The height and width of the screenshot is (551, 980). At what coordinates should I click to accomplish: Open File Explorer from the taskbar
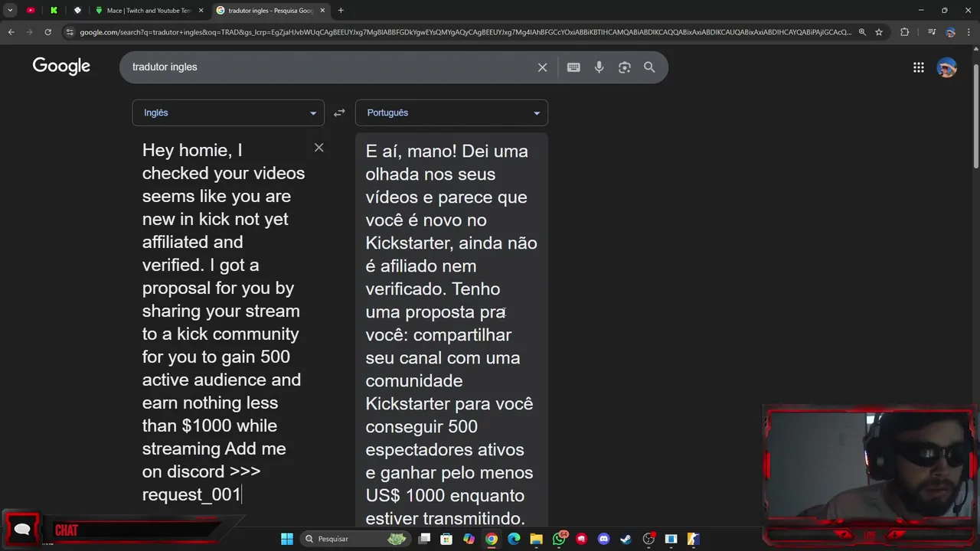[536, 539]
